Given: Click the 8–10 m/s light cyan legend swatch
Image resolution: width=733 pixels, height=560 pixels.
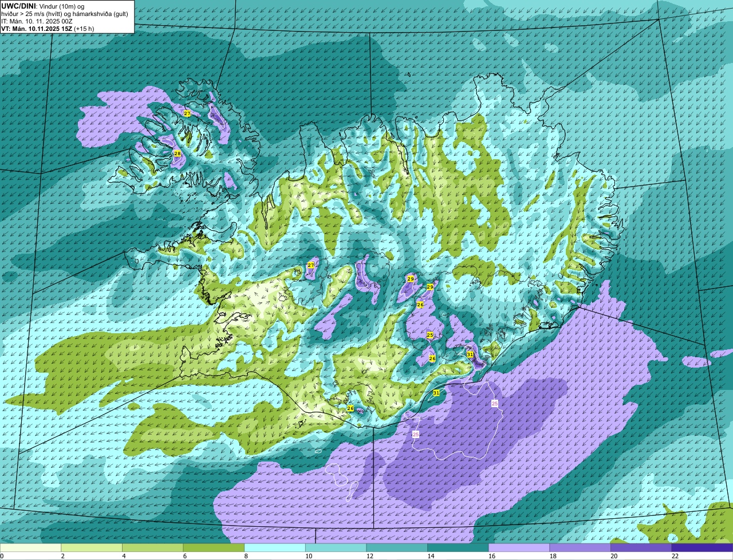Looking at the screenshot, I should [275, 548].
